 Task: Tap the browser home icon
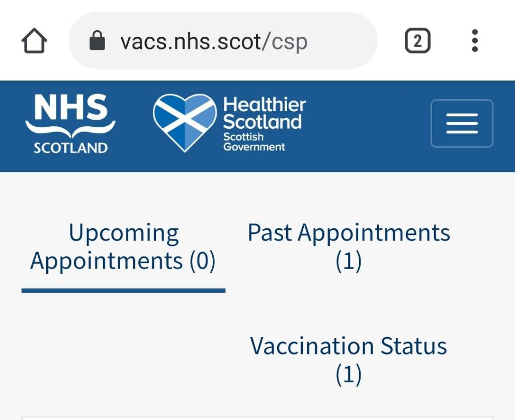pos(34,41)
